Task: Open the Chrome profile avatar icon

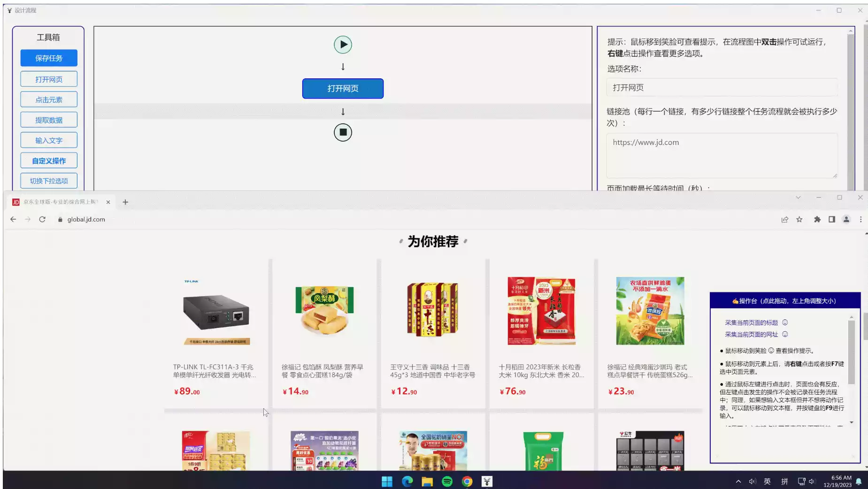Action: (x=846, y=219)
